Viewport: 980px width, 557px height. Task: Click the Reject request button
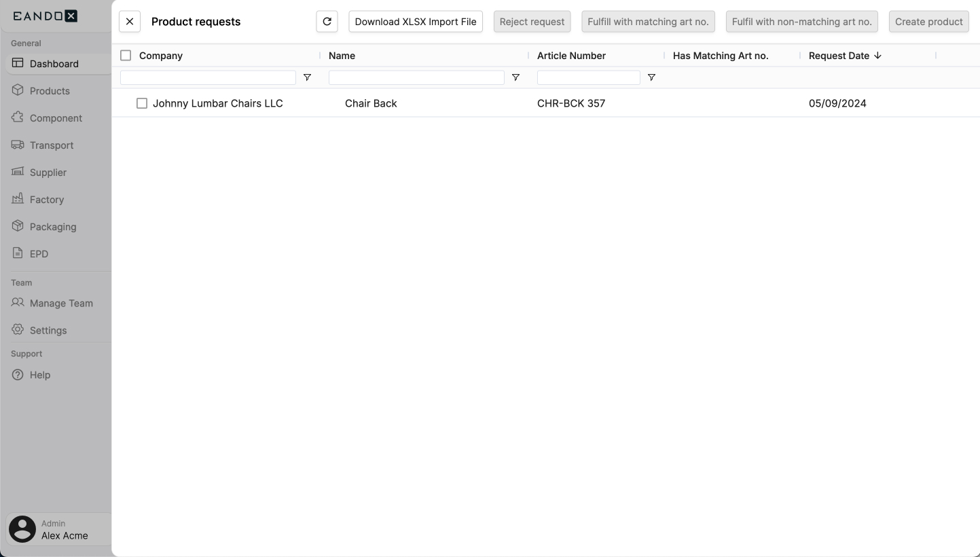coord(532,22)
